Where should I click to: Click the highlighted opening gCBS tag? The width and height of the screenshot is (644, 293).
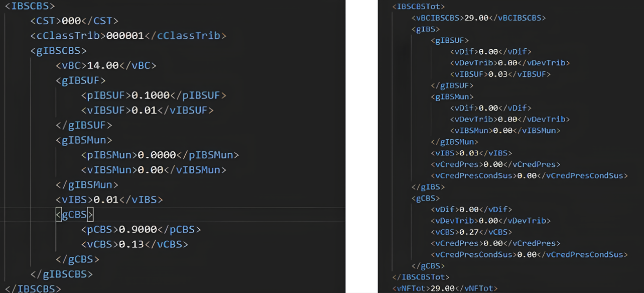pyautogui.click(x=74, y=215)
